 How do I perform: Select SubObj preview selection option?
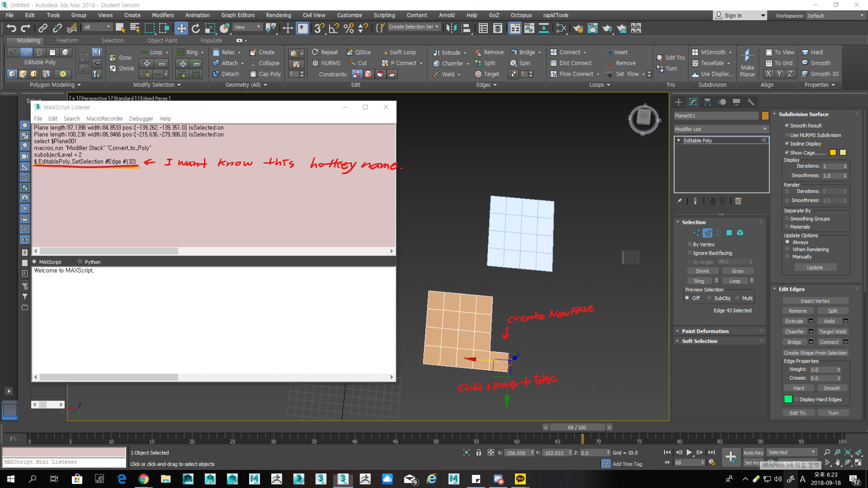point(709,298)
